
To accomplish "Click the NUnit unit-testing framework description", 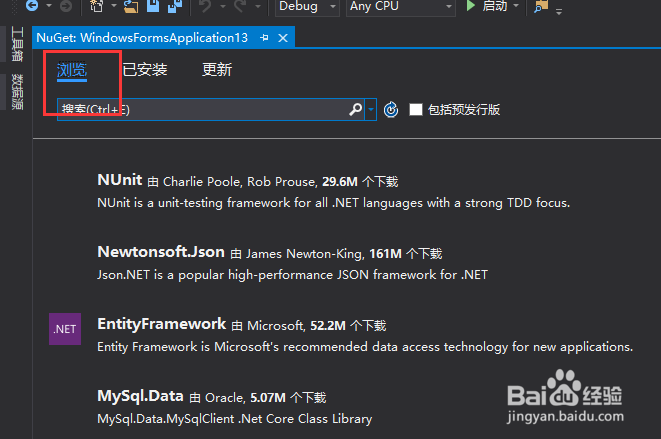I will click(333, 203).
